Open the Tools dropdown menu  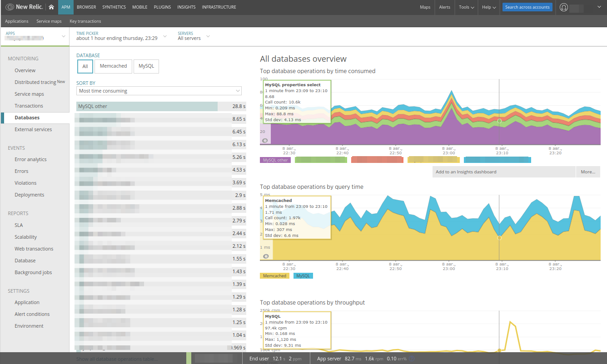tap(466, 7)
